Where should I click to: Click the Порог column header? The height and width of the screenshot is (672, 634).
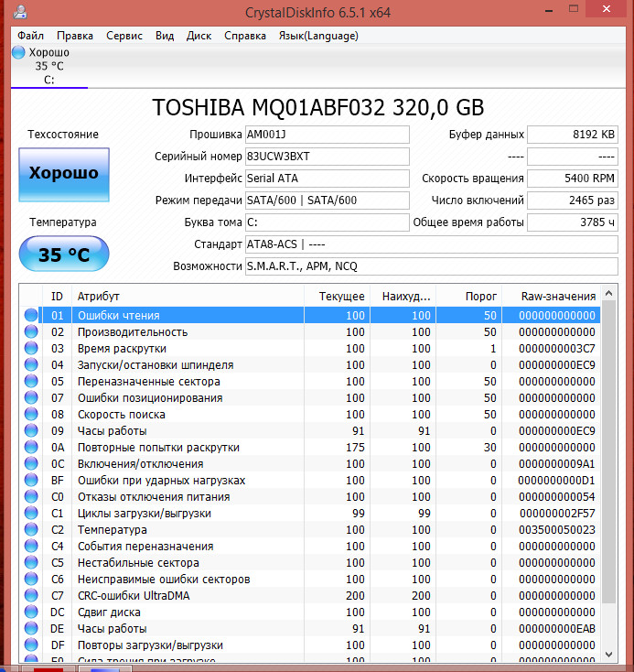pyautogui.click(x=468, y=296)
